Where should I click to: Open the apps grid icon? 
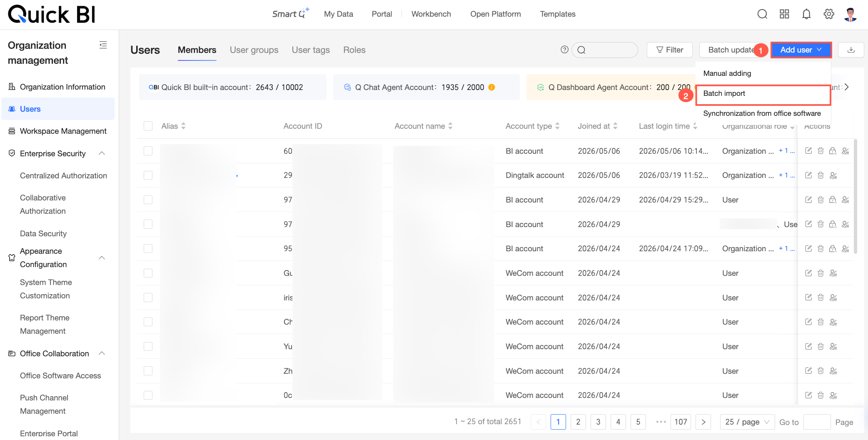point(784,14)
